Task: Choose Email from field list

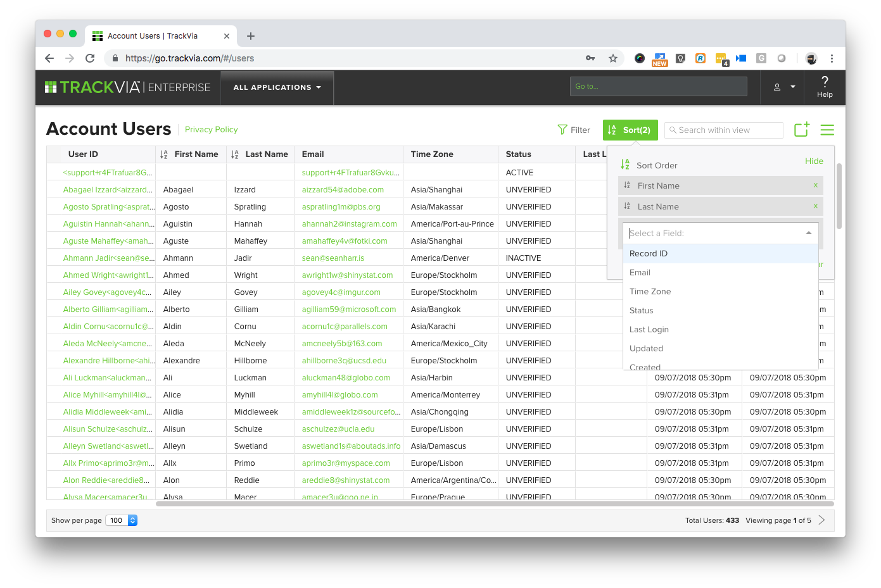Action: pos(721,273)
